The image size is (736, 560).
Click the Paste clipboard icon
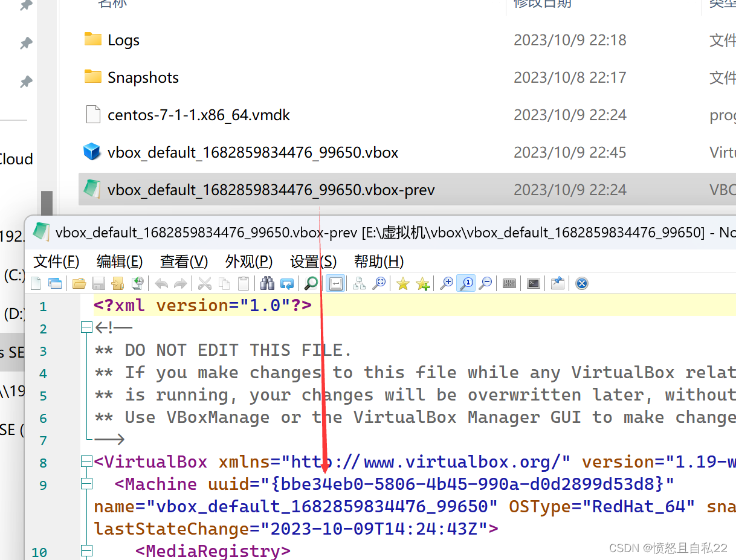(x=244, y=283)
